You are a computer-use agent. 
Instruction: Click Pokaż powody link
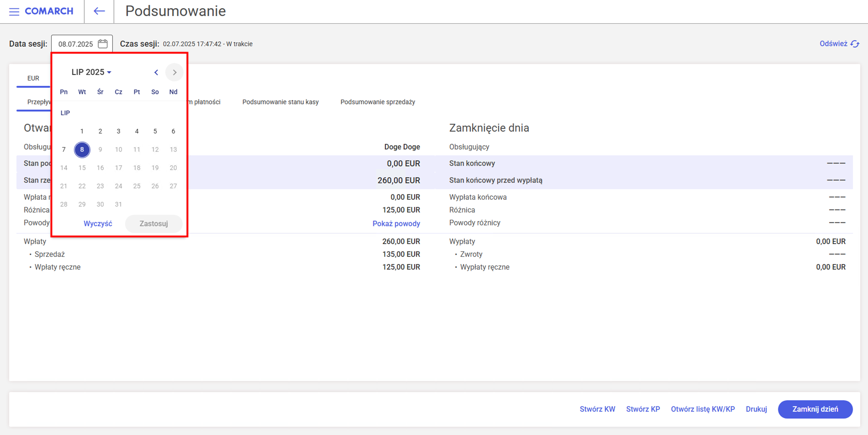(396, 224)
